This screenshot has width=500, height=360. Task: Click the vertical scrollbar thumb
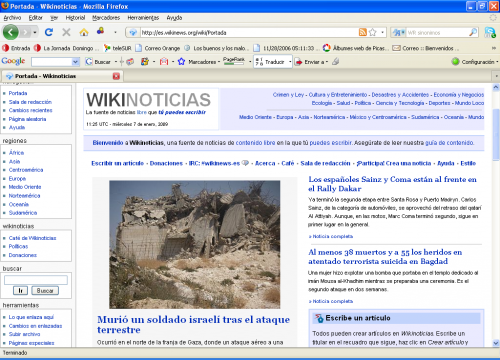pyautogui.click(x=496, y=134)
